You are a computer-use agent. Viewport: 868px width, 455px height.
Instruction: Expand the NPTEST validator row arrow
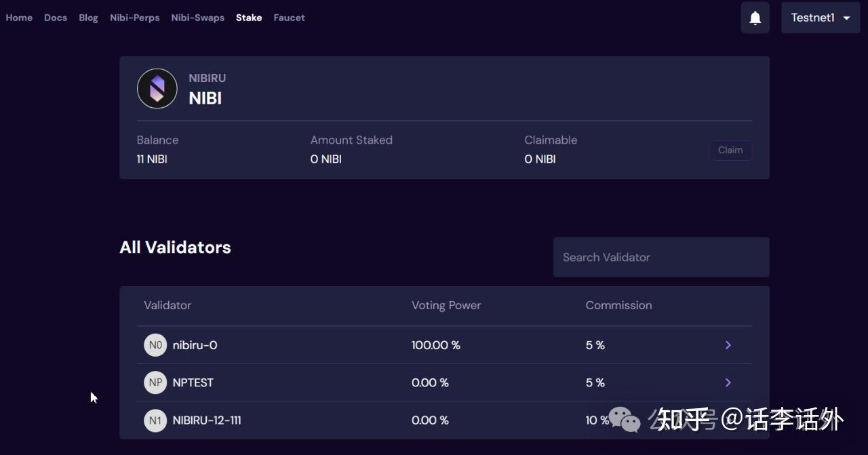(728, 382)
